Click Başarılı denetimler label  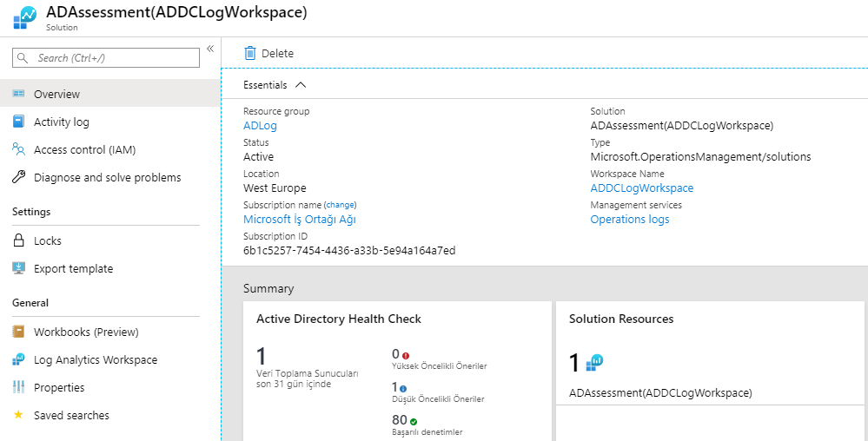point(427,432)
